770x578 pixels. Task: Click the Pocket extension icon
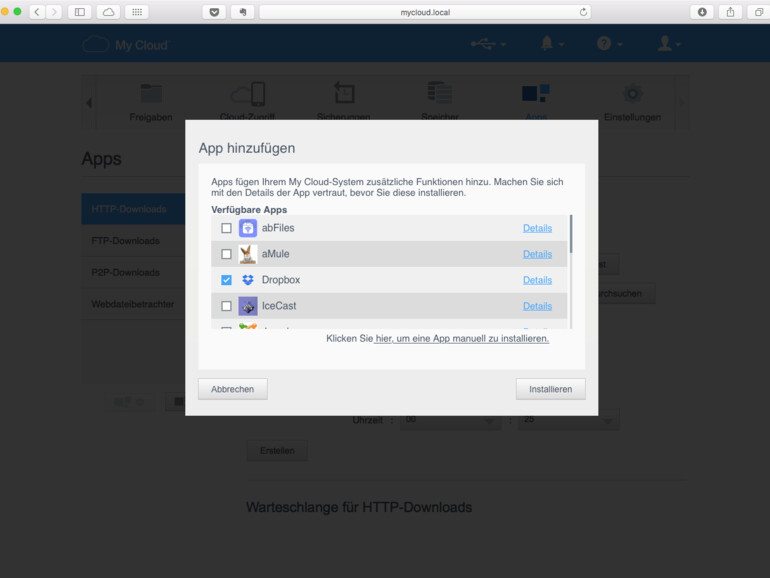point(214,12)
